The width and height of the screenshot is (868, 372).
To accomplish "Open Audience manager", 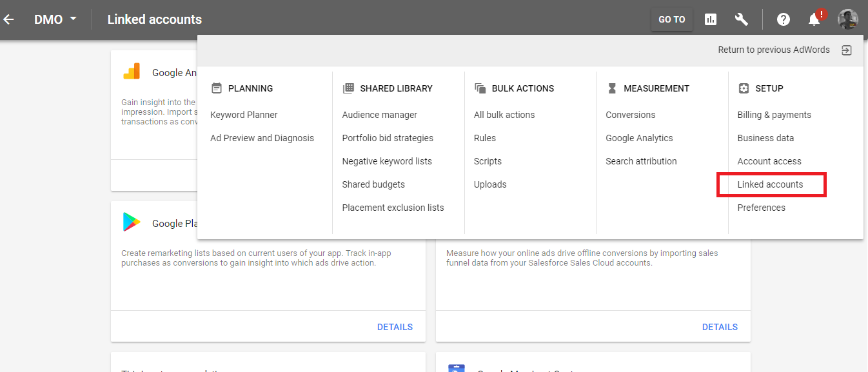I will tap(380, 115).
